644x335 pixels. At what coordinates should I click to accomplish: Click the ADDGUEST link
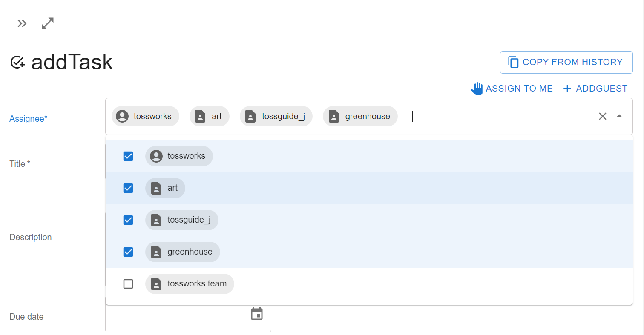tap(601, 89)
